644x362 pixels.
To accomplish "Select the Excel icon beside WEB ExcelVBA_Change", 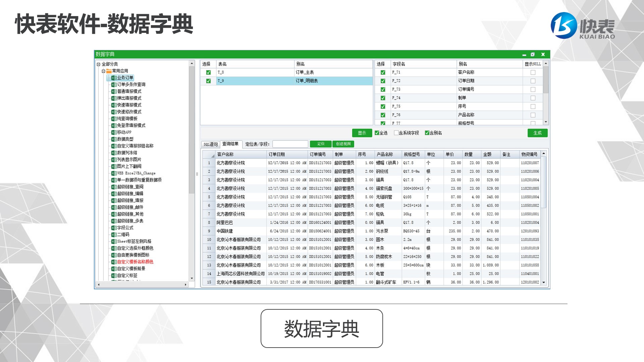I will (114, 173).
